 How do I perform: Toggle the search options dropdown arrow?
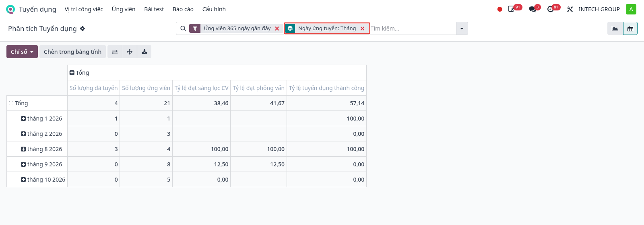pyautogui.click(x=462, y=29)
